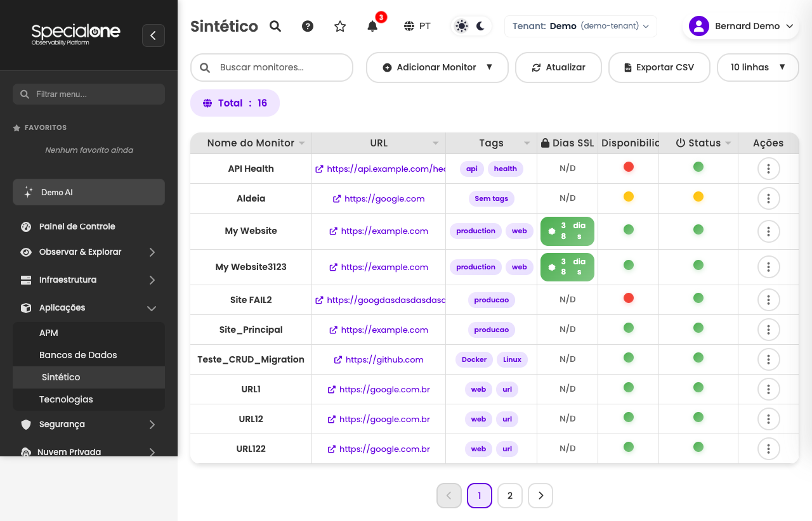Focus the Filtrar menu sidebar field
812x521 pixels.
tap(89, 94)
